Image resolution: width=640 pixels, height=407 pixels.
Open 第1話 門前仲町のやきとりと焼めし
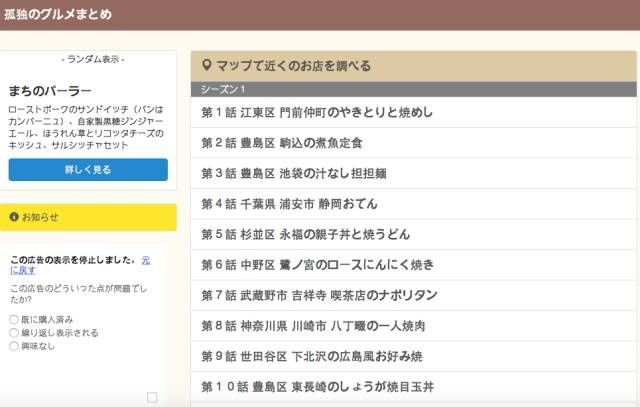coord(413,112)
